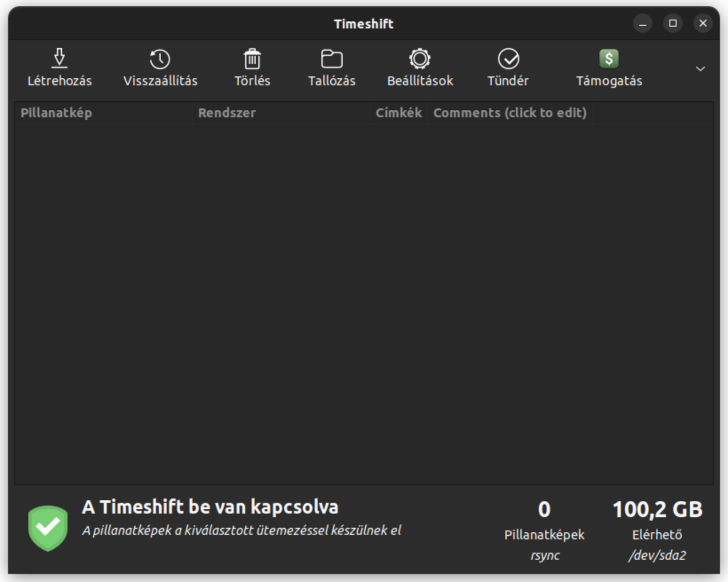Expand the toolbar overflow chevron
The image size is (728, 582).
(700, 68)
